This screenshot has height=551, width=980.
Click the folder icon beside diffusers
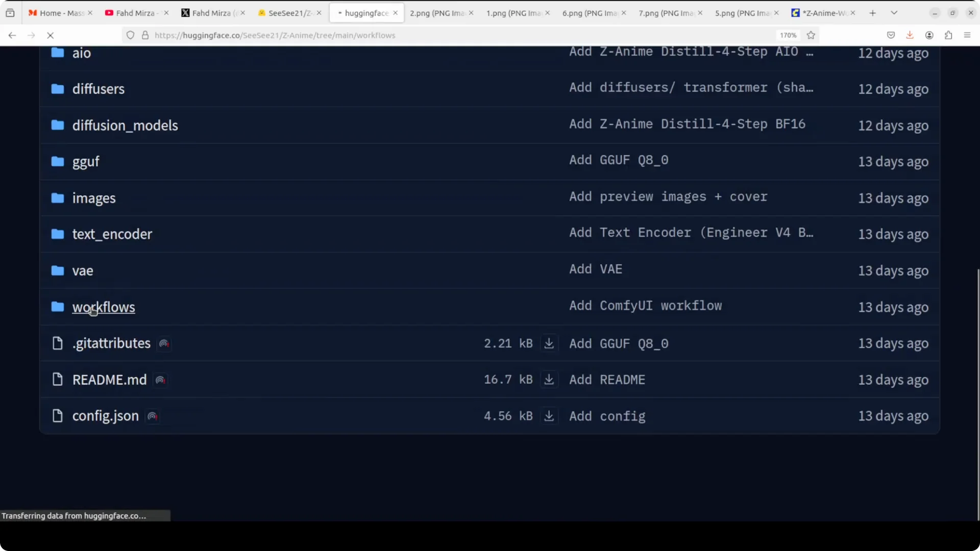pyautogui.click(x=58, y=89)
